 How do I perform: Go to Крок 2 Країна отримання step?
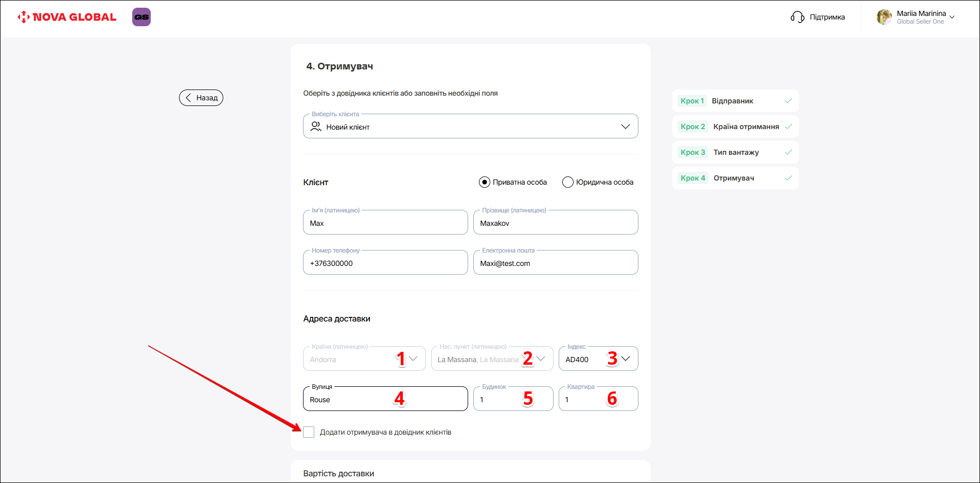[x=735, y=127]
